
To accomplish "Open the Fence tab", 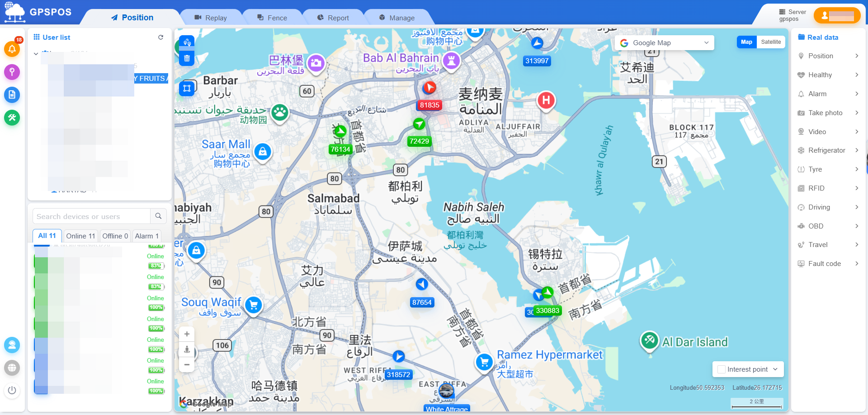I will coord(273,18).
